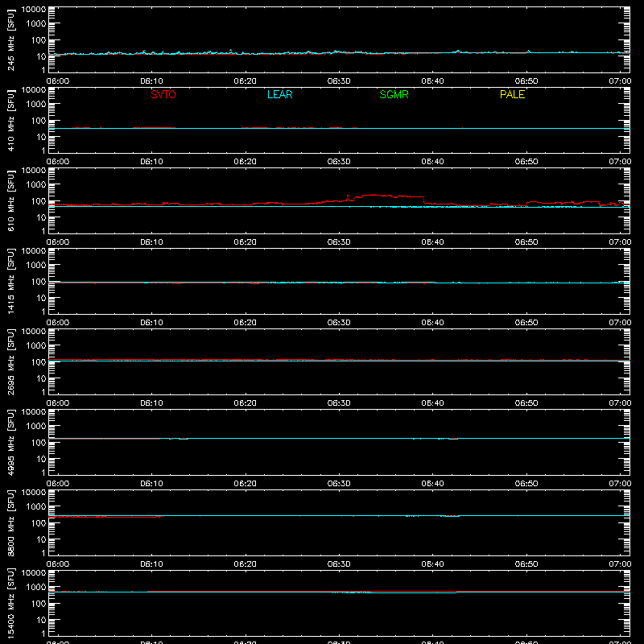Select the "4995 MHz [SFU]" axis title
This screenshot has width=644, height=644.
pos(10,442)
